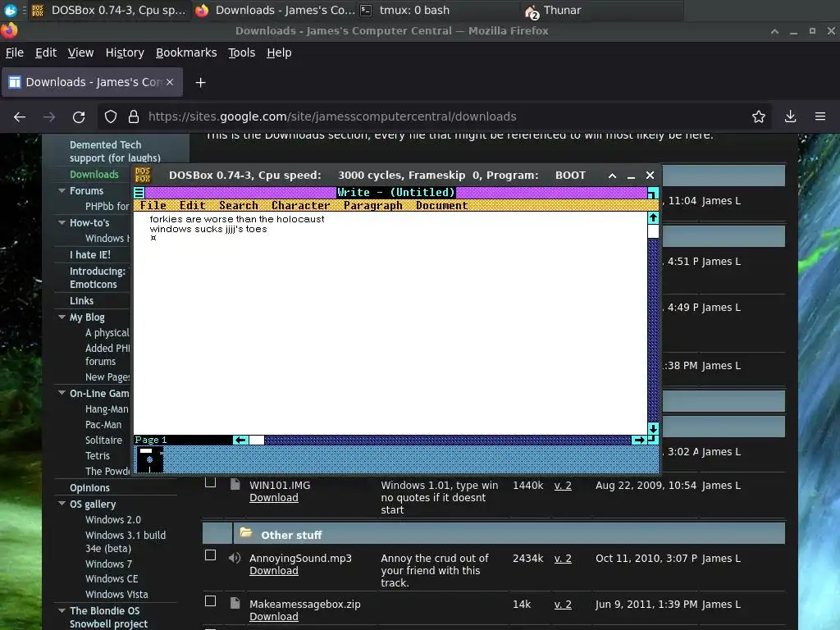Image resolution: width=840 pixels, height=630 pixels.
Task: Bookmark this page with star icon
Action: click(x=758, y=116)
